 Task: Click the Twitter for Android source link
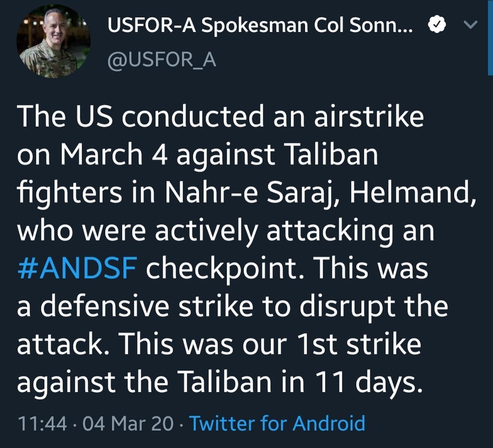pyautogui.click(x=277, y=423)
